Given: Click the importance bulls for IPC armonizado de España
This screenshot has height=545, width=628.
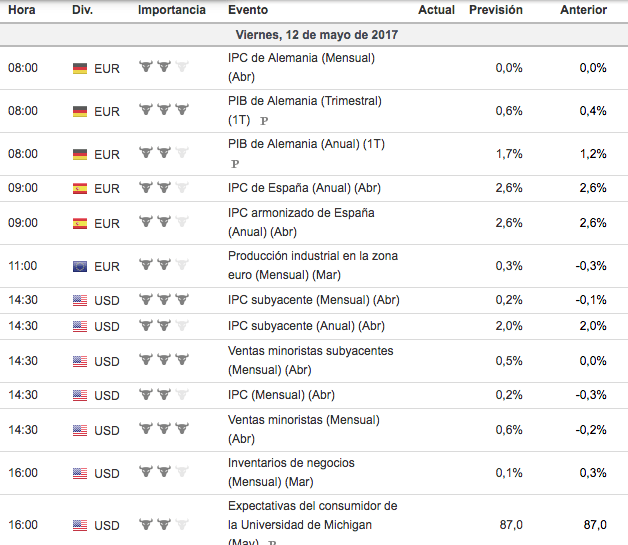Looking at the screenshot, I should pyautogui.click(x=163, y=223).
